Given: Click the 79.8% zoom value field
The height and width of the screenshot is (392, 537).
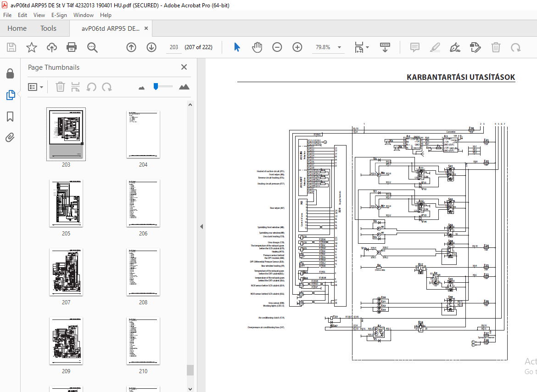Looking at the screenshot, I should pos(323,47).
